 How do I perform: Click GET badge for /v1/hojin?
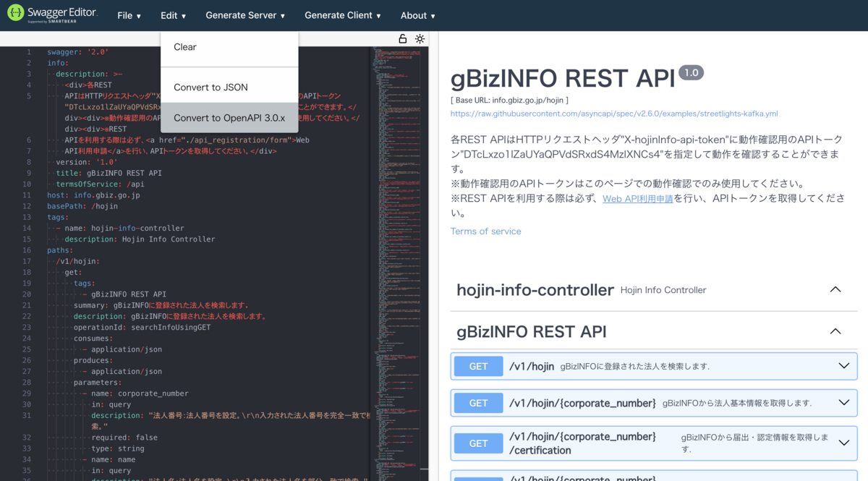coord(479,366)
